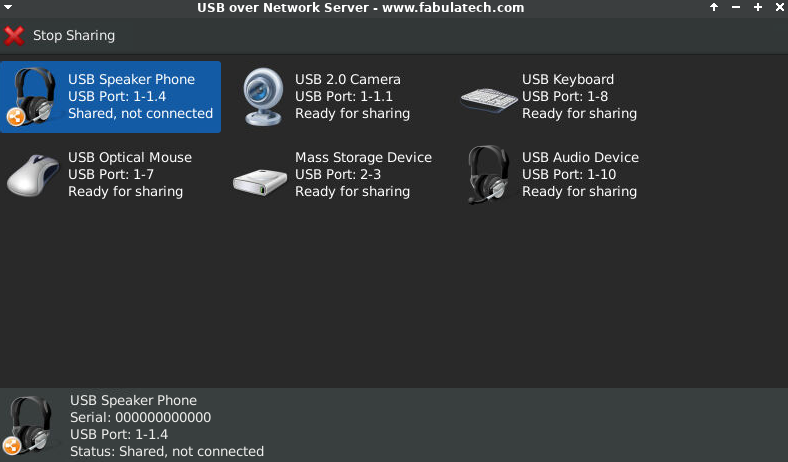Click the title bar up-arrow shade button
The image size is (788, 462).
pyautogui.click(x=714, y=7)
